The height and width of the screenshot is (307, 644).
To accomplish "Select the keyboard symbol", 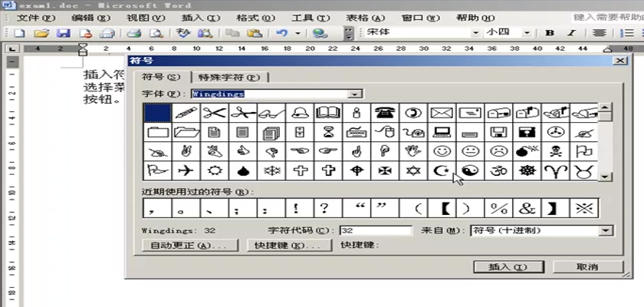I will (356, 132).
